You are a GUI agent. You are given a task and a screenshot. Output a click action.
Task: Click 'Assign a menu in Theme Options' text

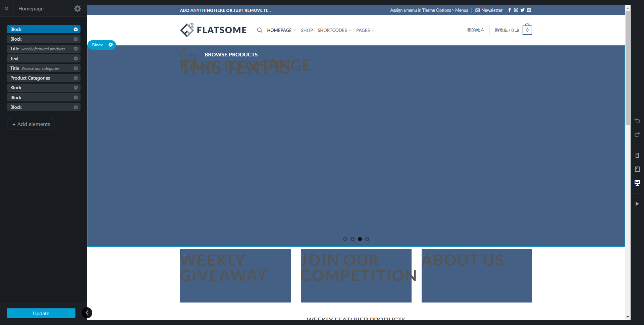coord(429,10)
